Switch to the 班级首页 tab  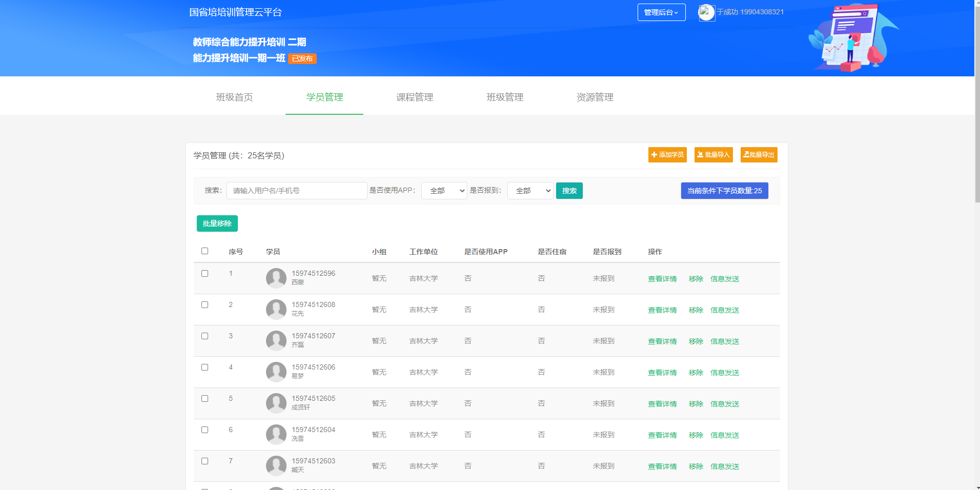point(234,97)
